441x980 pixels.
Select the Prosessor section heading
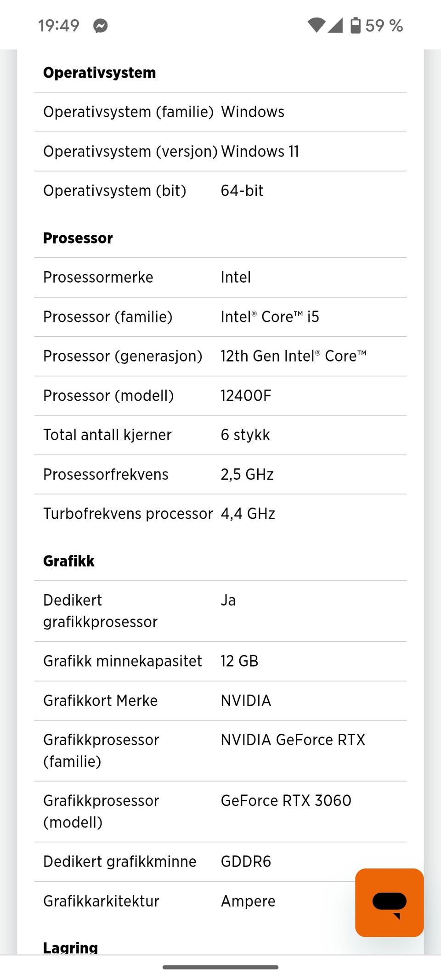pyautogui.click(x=78, y=238)
